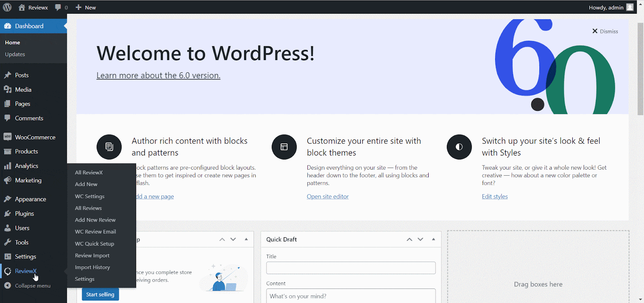Click the WordPress logo in admin bar
This screenshot has height=303, width=644.
[x=7, y=7]
